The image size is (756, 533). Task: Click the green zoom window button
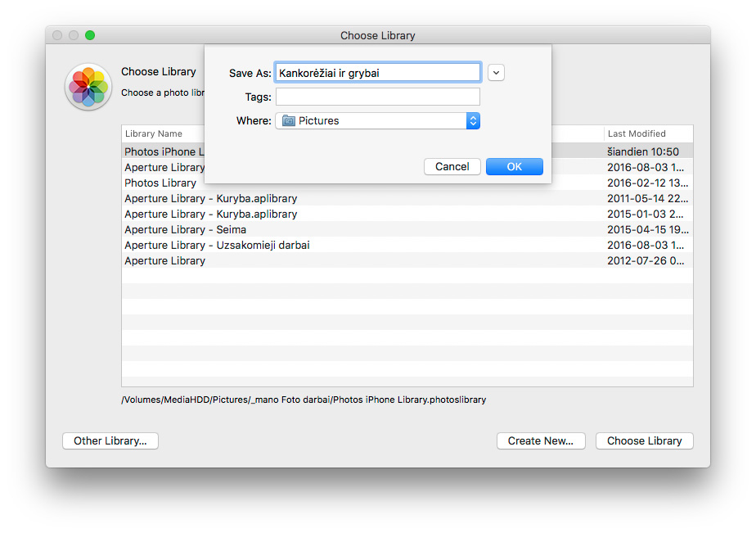pyautogui.click(x=90, y=35)
